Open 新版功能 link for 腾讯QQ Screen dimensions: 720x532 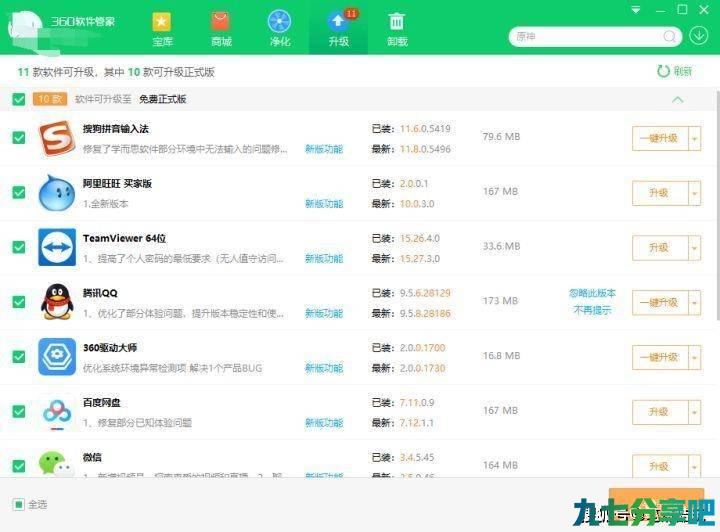click(324, 314)
